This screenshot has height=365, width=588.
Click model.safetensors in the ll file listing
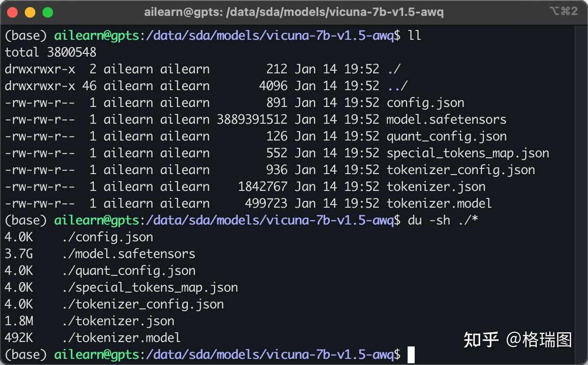[446, 119]
